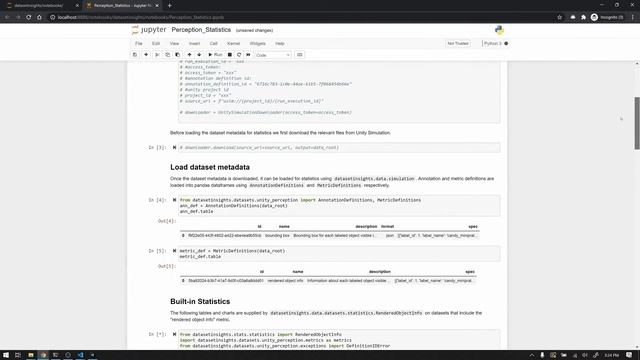The image size is (640, 360).
Task: Open a new browser tab
Action: (x=169, y=6)
